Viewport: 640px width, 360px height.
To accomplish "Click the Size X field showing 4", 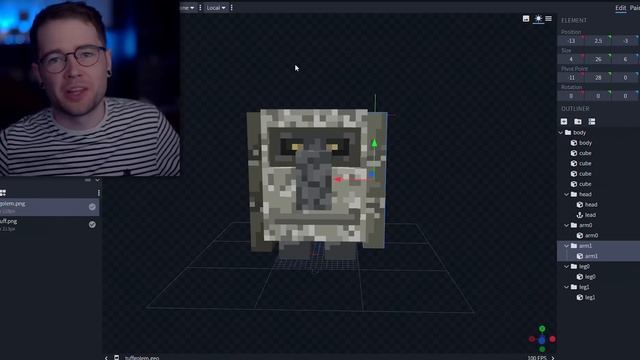I will [x=571, y=59].
